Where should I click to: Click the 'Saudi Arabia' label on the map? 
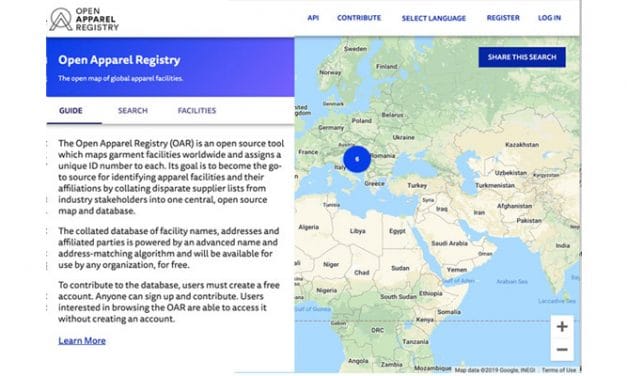[449, 243]
